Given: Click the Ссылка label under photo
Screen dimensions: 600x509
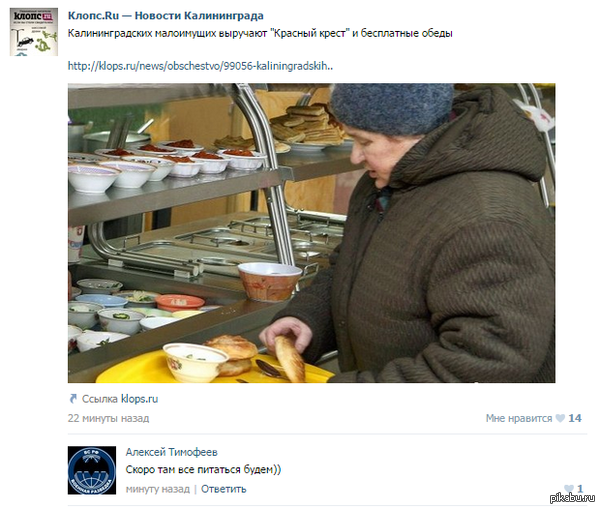Looking at the screenshot, I should click(99, 399).
